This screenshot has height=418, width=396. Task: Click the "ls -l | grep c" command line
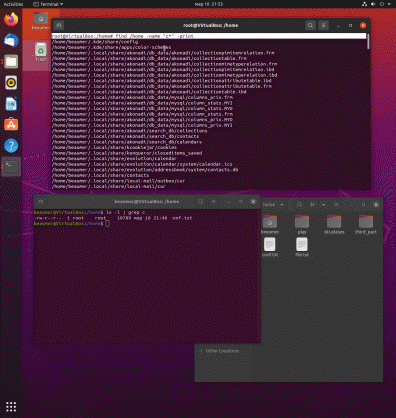coord(125,212)
